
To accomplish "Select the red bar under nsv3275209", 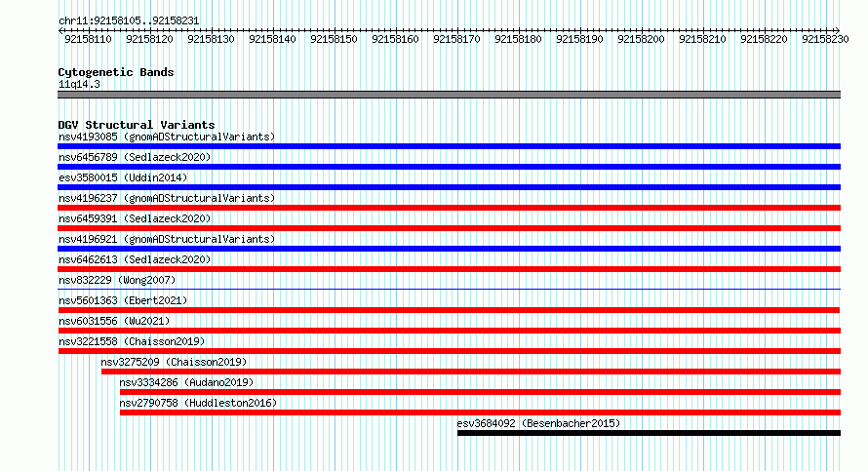I will (470, 372).
